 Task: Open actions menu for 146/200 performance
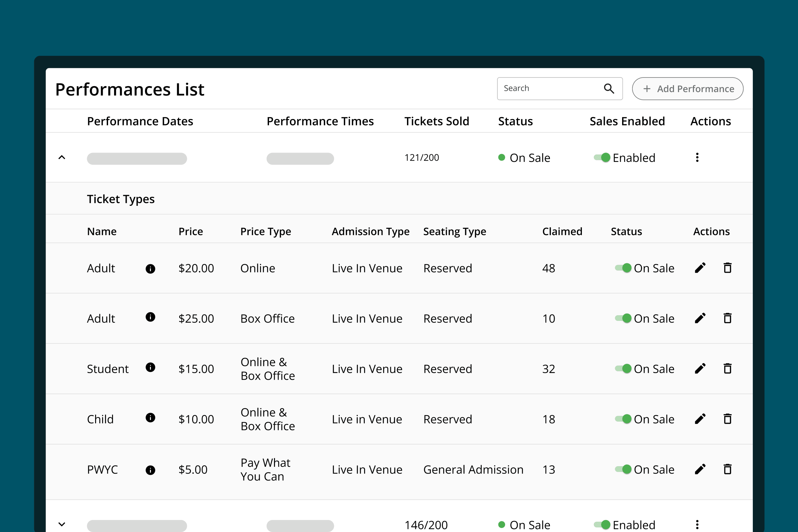pos(697,525)
